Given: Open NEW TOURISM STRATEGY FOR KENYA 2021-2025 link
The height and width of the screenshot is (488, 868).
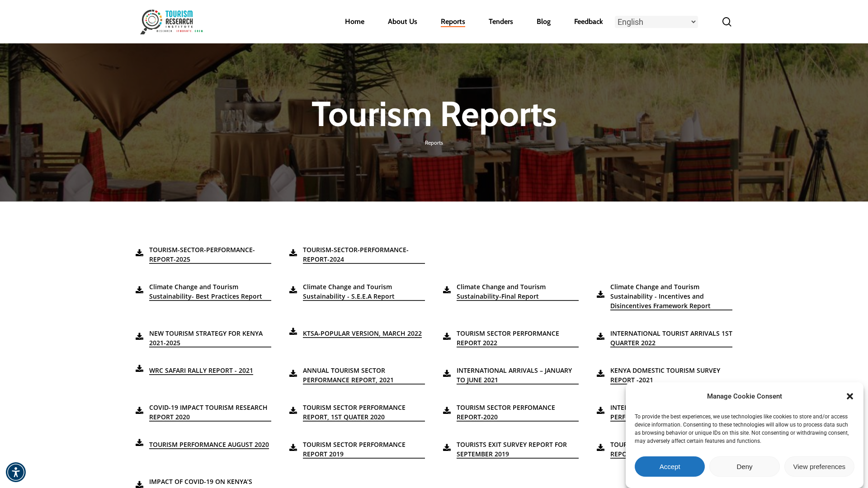Looking at the screenshot, I should [206, 338].
